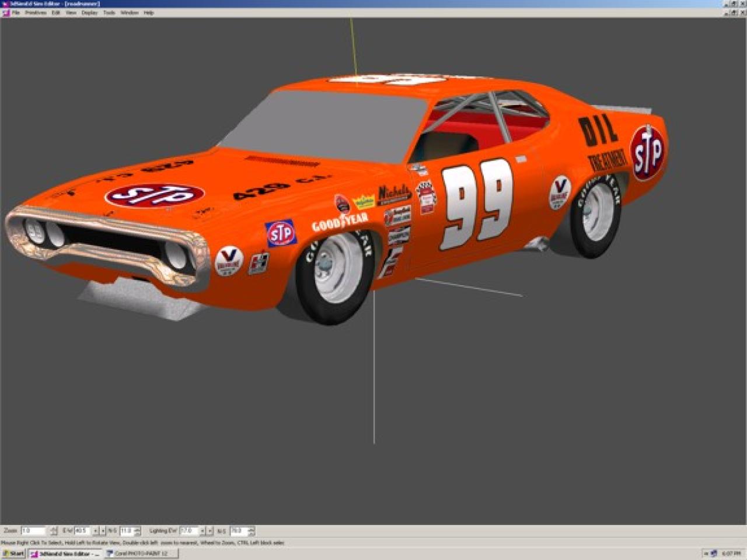Click the Windows Start button
747x560 pixels.
pyautogui.click(x=13, y=554)
